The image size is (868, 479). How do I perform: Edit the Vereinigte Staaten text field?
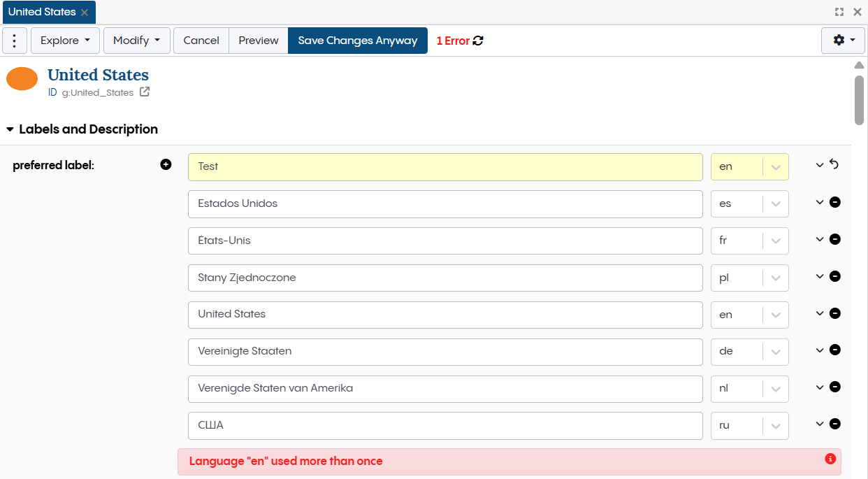445,352
